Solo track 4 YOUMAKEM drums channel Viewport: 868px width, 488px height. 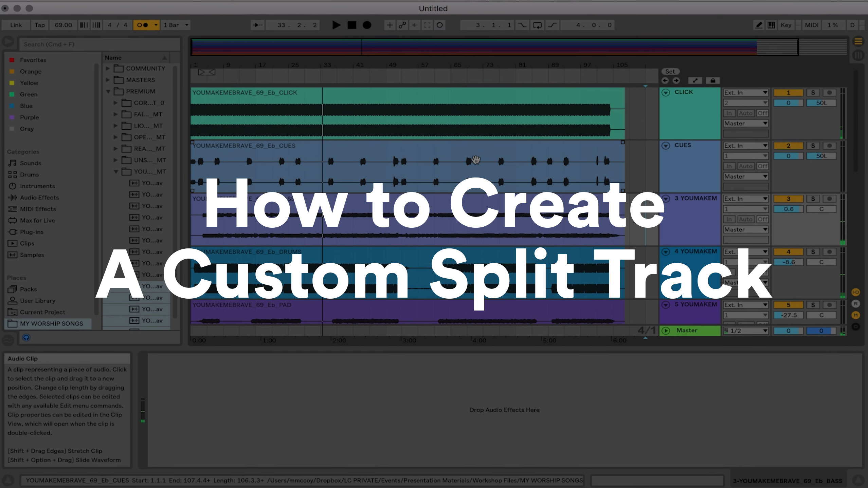pos(813,251)
